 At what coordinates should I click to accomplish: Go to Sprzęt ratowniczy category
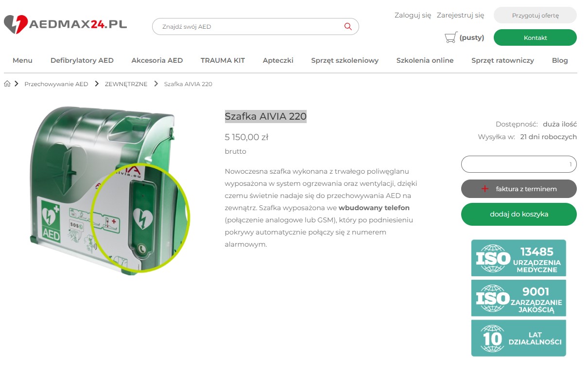click(x=502, y=60)
